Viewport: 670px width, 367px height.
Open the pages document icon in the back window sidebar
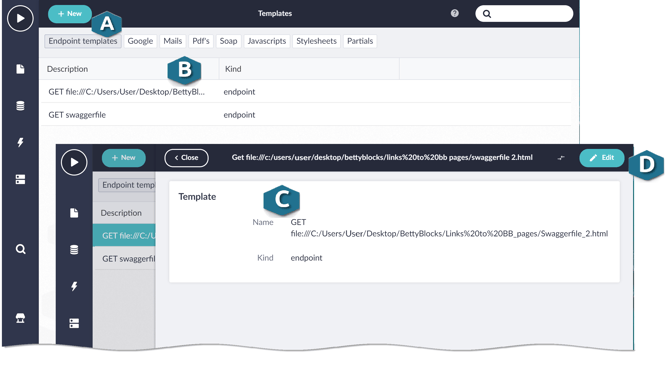(20, 69)
